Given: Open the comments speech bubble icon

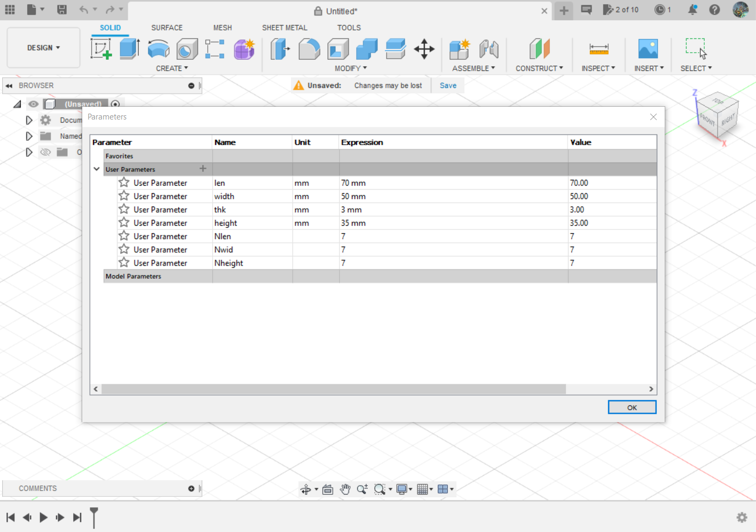Looking at the screenshot, I should coord(586,10).
